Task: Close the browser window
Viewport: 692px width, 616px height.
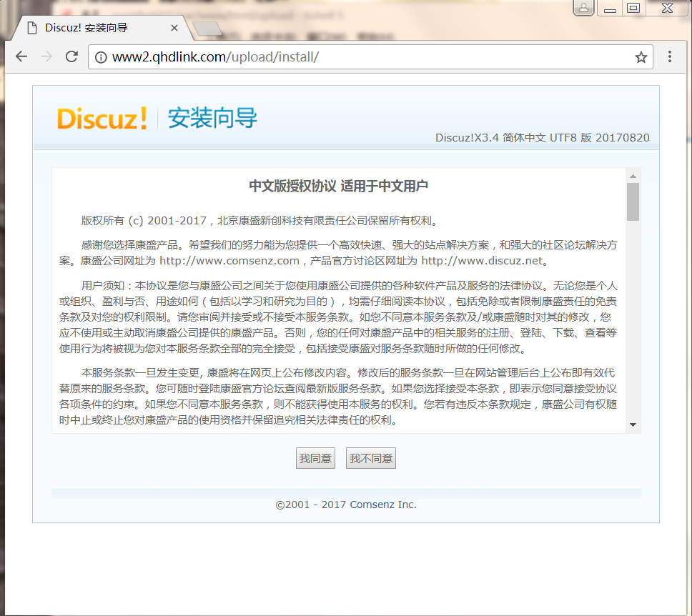Action: pos(667,8)
